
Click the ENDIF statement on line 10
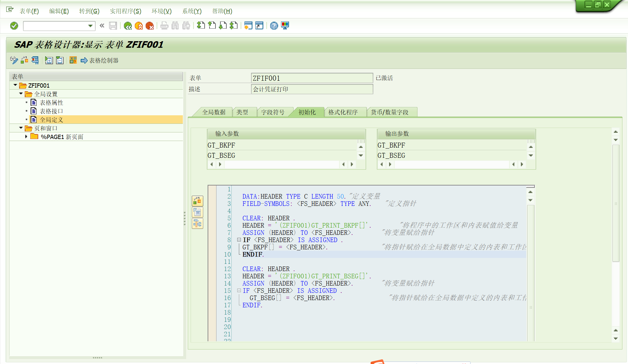click(253, 254)
